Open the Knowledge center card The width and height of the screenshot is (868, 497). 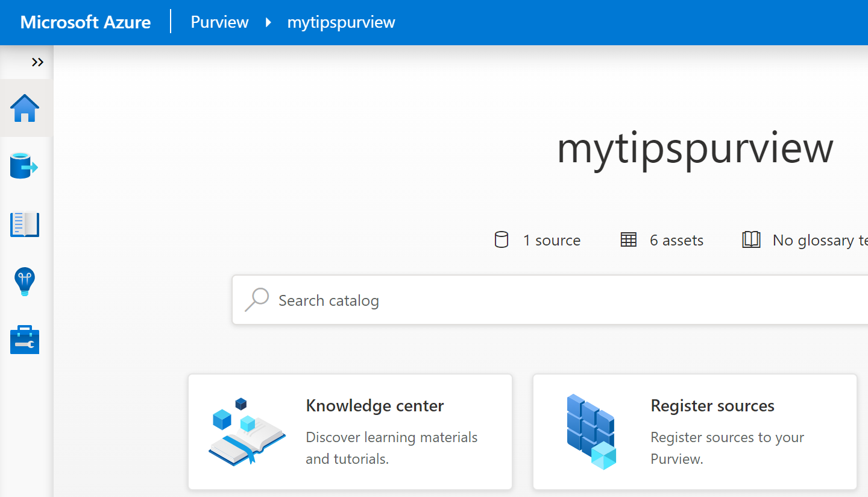click(x=350, y=432)
